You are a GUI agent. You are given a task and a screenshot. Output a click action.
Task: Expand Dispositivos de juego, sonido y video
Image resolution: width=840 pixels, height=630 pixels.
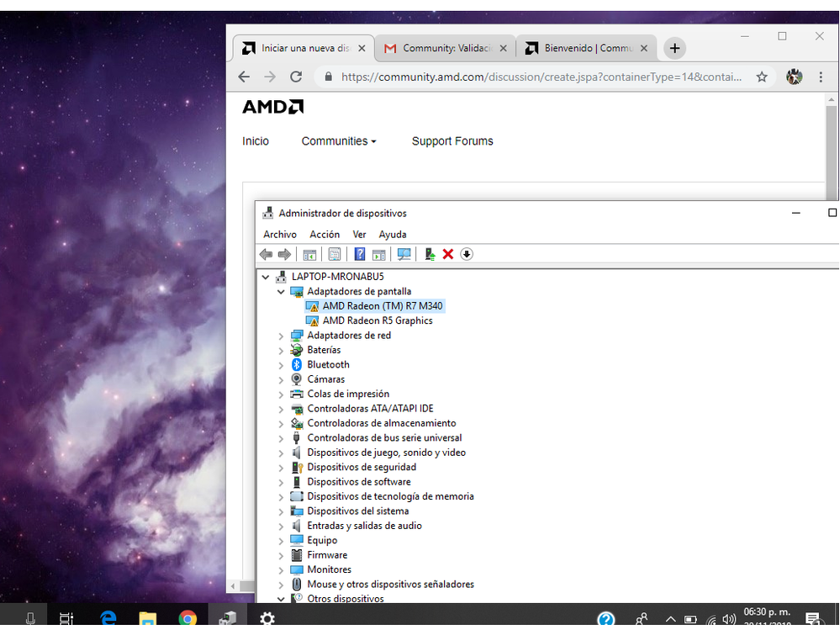click(281, 453)
